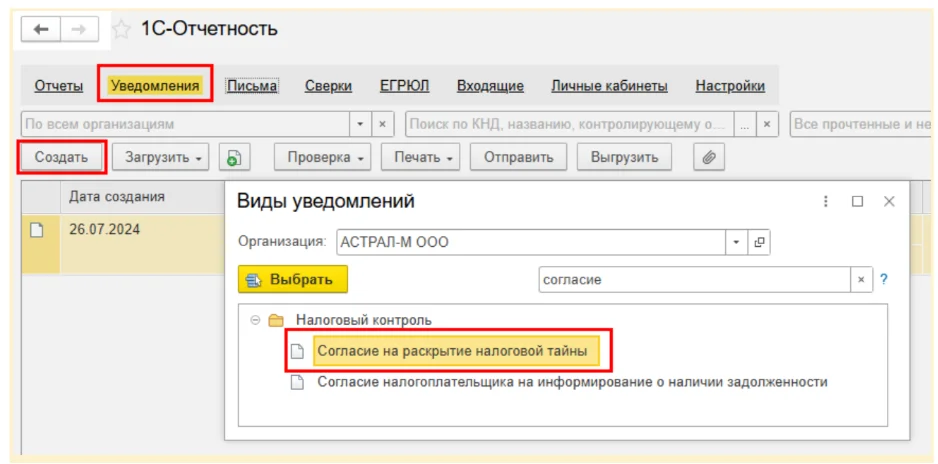Open the Загрузить dropdown menu
The image size is (938, 464).
(x=160, y=157)
